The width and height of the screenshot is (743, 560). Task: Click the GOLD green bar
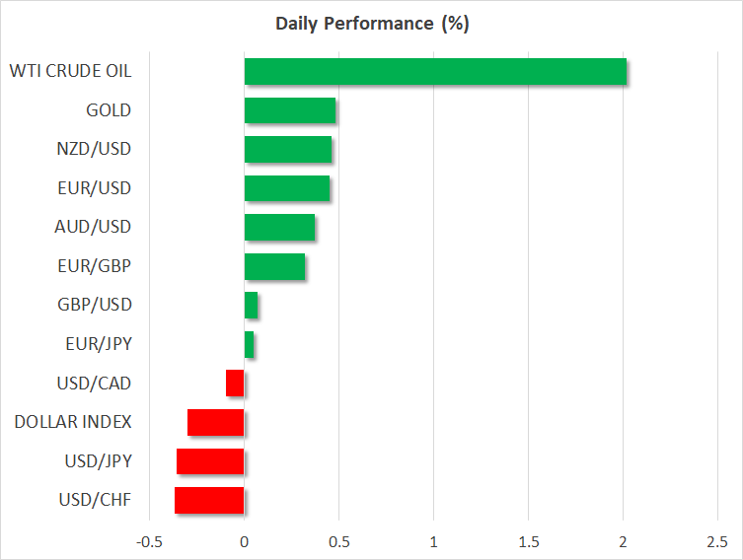[x=289, y=110]
